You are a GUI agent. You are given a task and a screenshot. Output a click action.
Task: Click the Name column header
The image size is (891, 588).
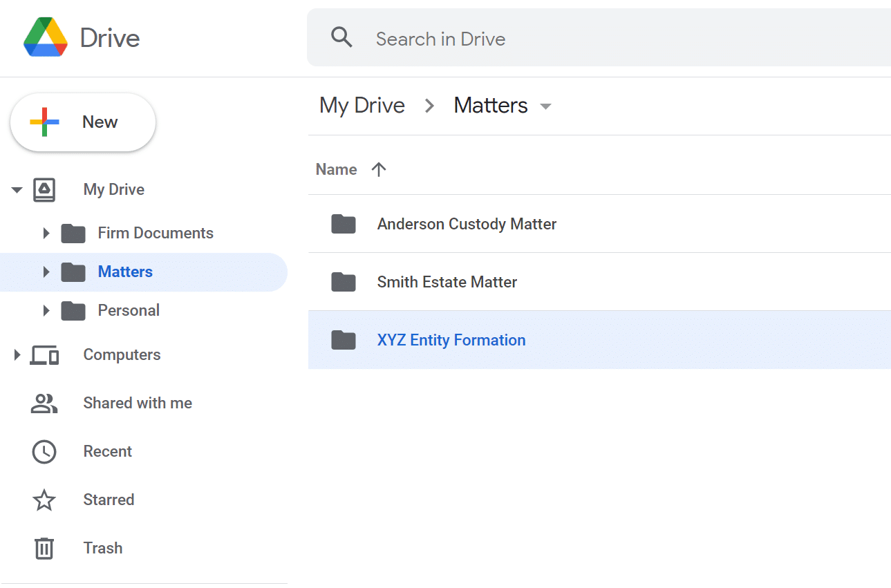[x=337, y=170]
